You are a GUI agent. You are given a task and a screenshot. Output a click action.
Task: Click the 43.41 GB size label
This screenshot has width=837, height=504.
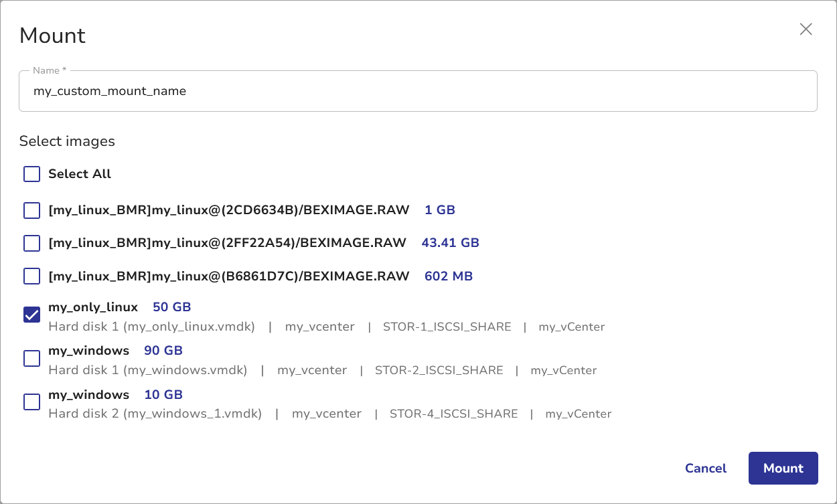pos(450,243)
